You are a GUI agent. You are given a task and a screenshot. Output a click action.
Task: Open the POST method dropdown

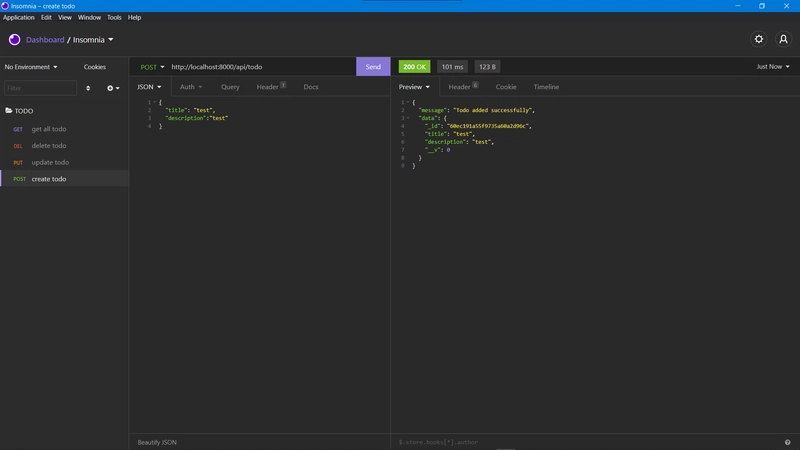click(x=152, y=67)
